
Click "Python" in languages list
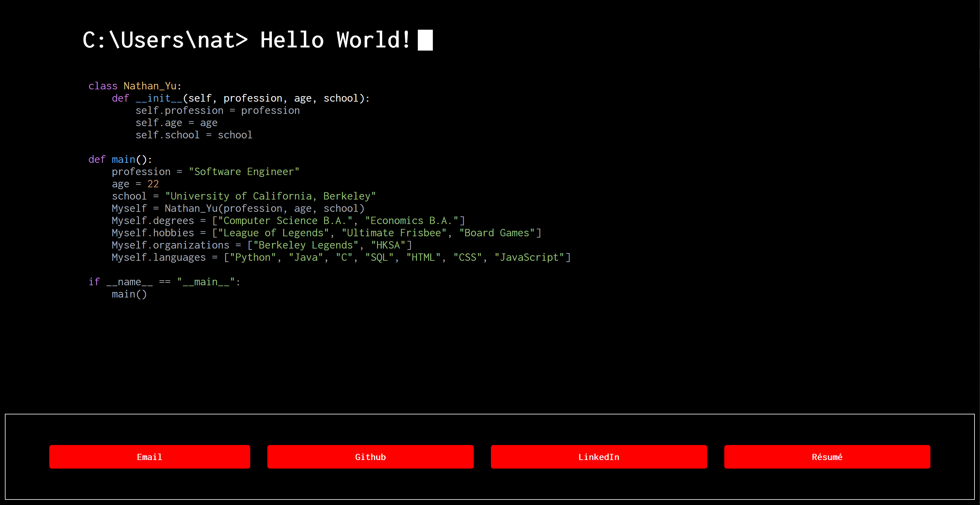[x=253, y=257]
